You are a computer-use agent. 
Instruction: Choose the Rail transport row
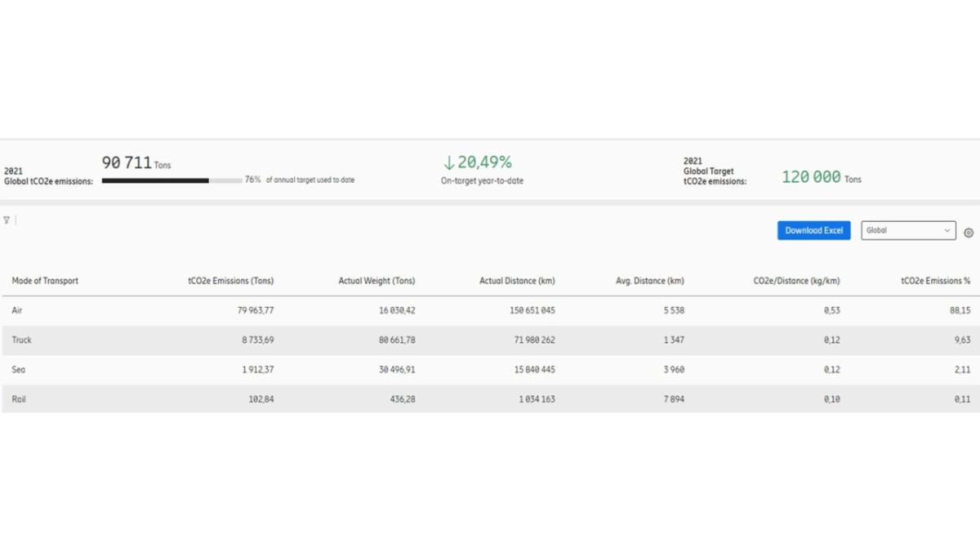click(19, 399)
